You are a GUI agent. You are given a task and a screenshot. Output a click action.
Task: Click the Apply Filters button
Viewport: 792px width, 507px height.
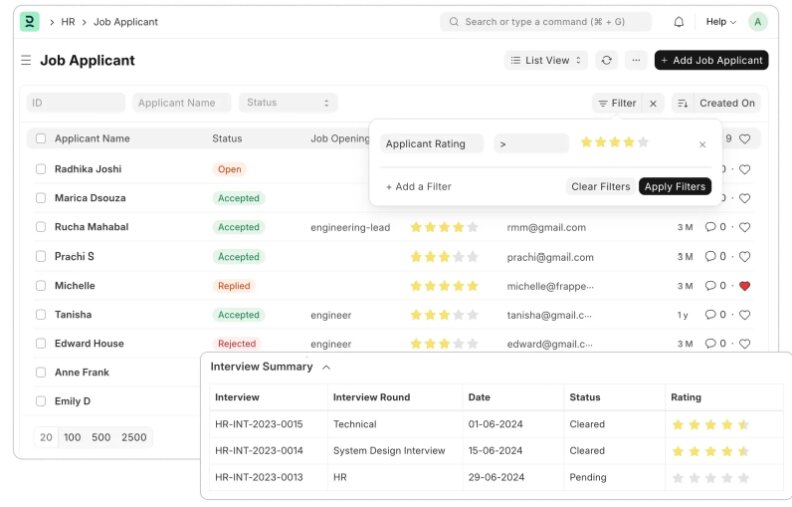[675, 186]
